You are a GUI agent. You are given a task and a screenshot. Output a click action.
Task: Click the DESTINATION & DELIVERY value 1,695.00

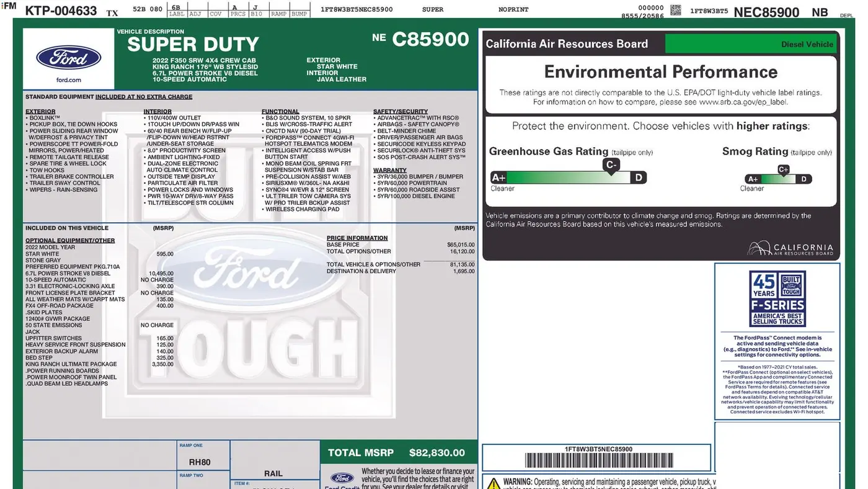[464, 271]
